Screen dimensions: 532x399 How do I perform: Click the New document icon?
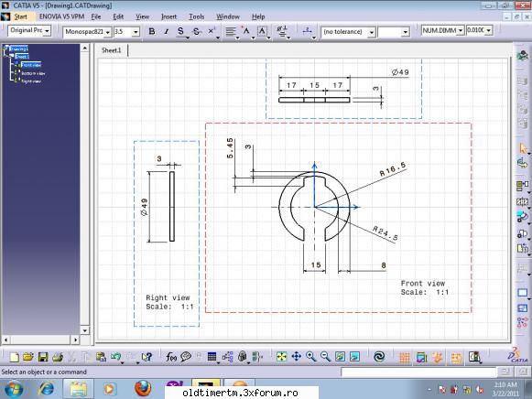click(x=15, y=357)
